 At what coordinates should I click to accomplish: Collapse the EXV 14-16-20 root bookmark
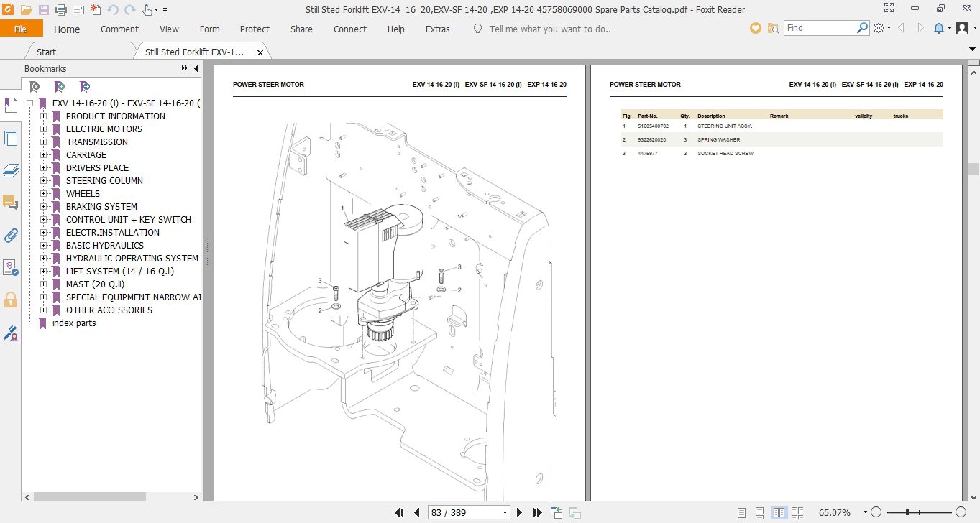pyautogui.click(x=30, y=103)
